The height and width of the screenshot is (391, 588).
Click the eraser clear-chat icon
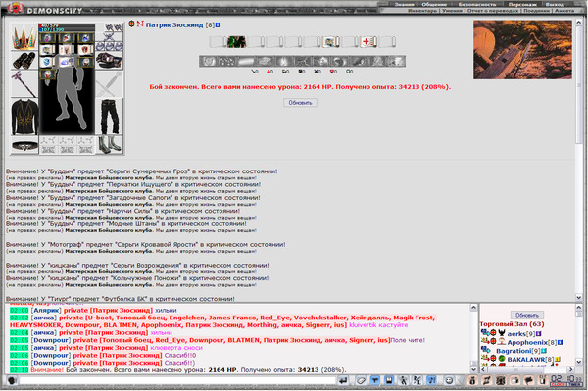(x=361, y=381)
